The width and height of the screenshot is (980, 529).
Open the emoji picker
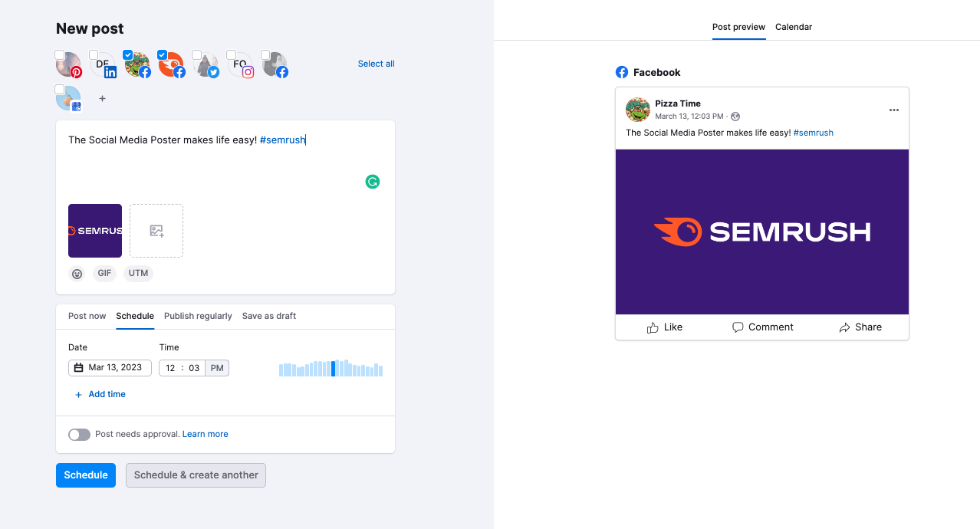point(77,273)
